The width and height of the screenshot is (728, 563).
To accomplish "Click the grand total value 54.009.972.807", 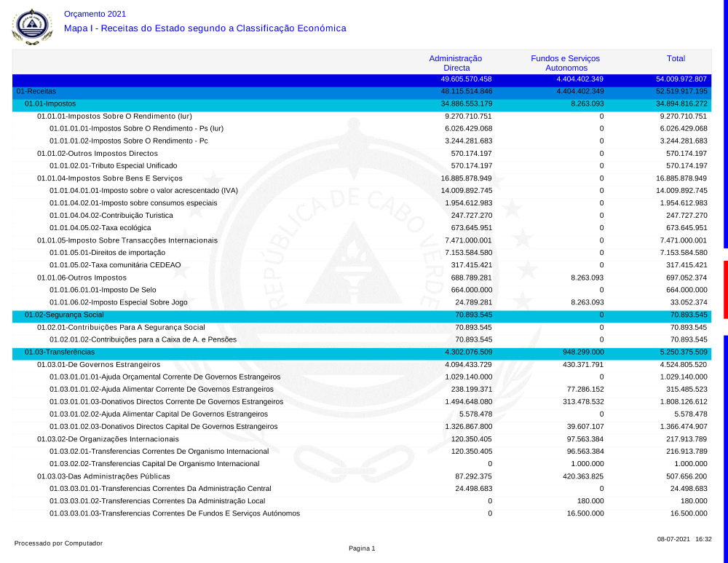I will pos(681,79).
